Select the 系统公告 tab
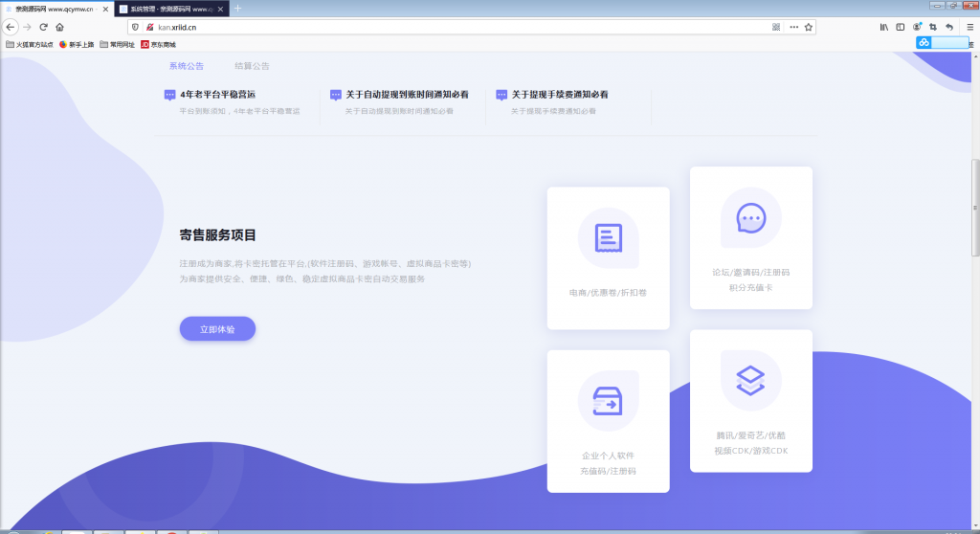This screenshot has width=980, height=534. (x=187, y=66)
